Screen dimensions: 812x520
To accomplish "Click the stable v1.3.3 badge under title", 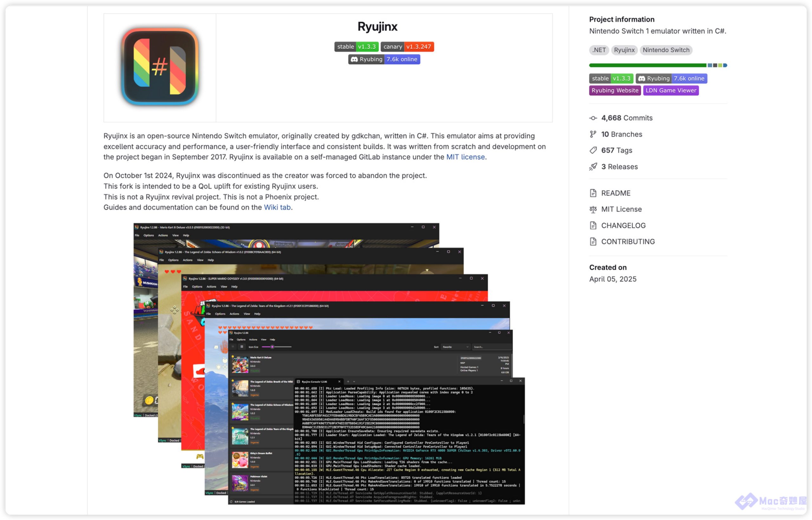I will pos(356,47).
